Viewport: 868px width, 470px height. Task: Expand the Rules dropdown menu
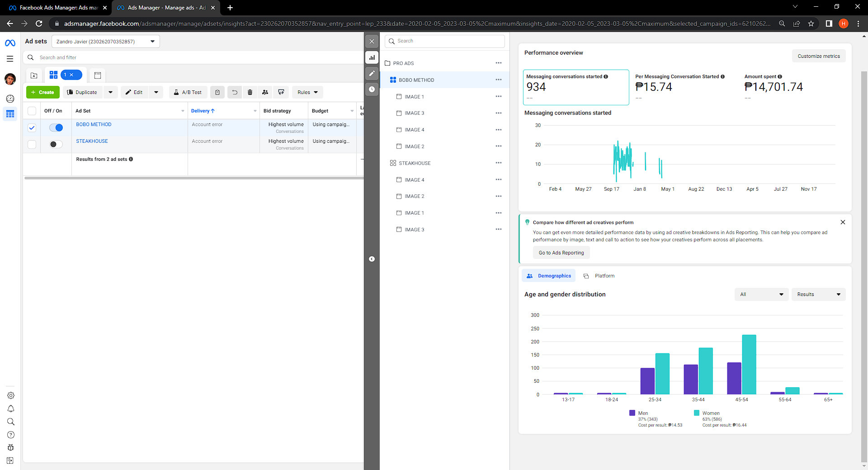(x=307, y=92)
